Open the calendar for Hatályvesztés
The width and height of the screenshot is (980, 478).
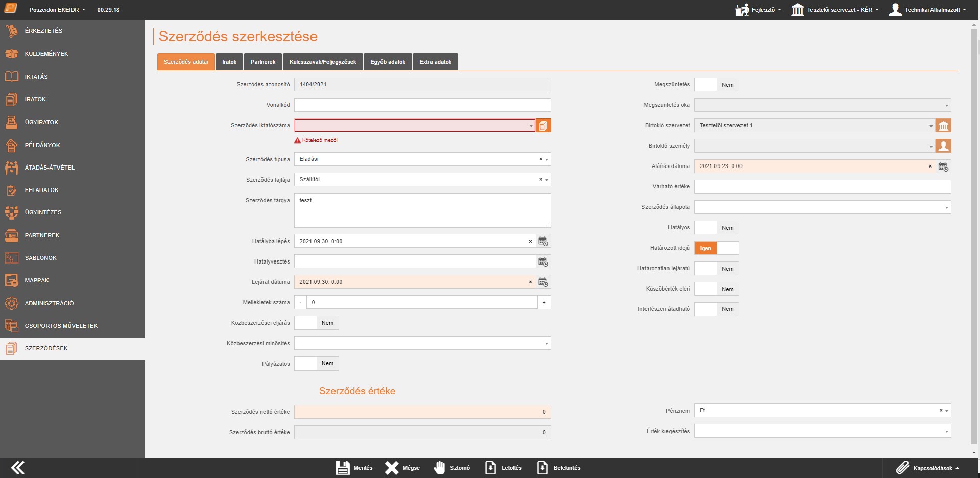click(x=543, y=261)
